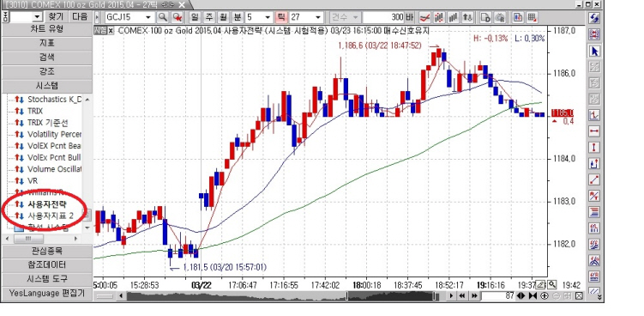
Task: Toggle the 일 (daily) period button
Action: click(195, 17)
